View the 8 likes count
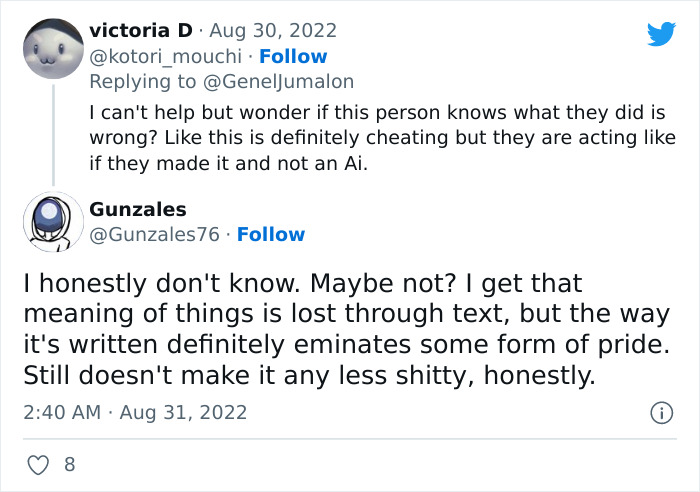The image size is (700, 492). [69, 464]
